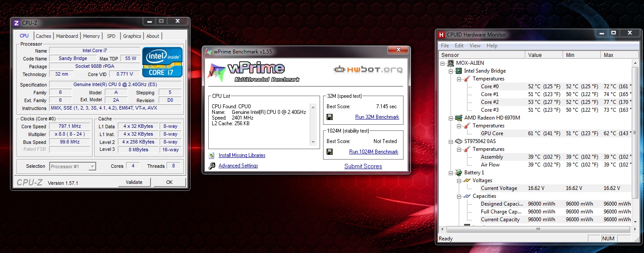The width and height of the screenshot is (644, 253).
Task: Click the Core Speed 797.1 MHz field
Action: (x=70, y=126)
